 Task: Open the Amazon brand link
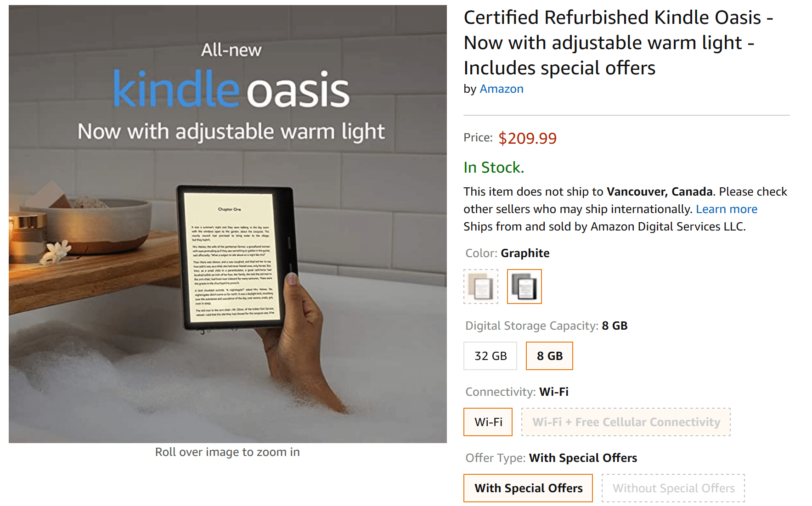[502, 89]
